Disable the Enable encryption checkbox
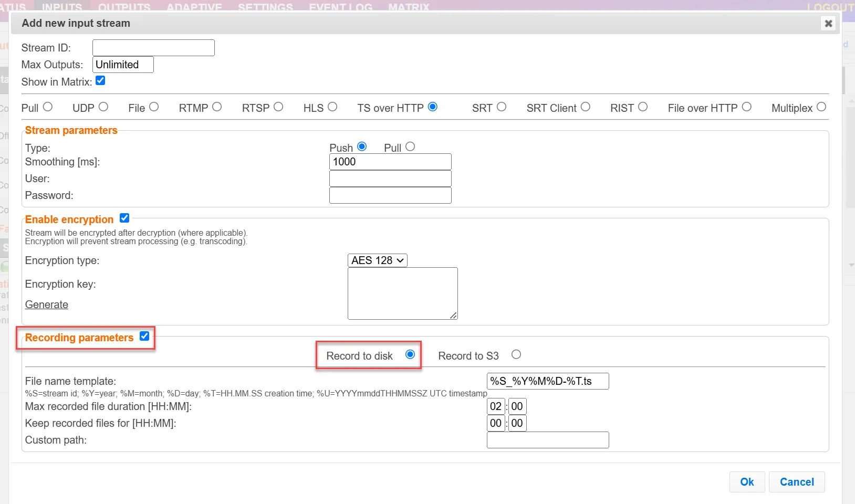855x504 pixels. 124,218
